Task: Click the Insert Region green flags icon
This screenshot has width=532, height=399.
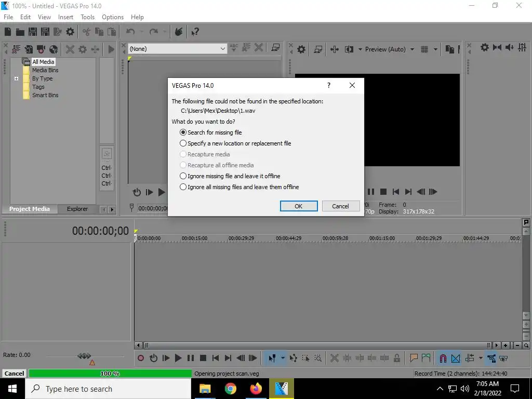Action: click(x=426, y=358)
